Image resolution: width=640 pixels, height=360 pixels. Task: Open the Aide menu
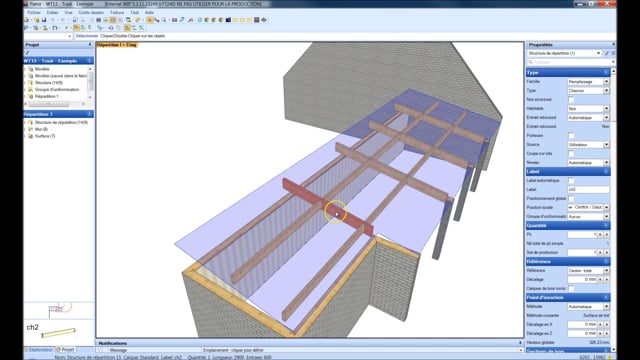149,12
